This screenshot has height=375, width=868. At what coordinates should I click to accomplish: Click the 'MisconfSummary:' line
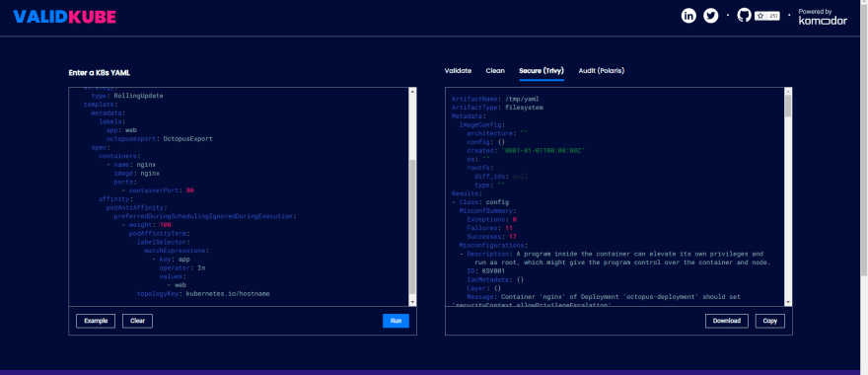coord(487,210)
